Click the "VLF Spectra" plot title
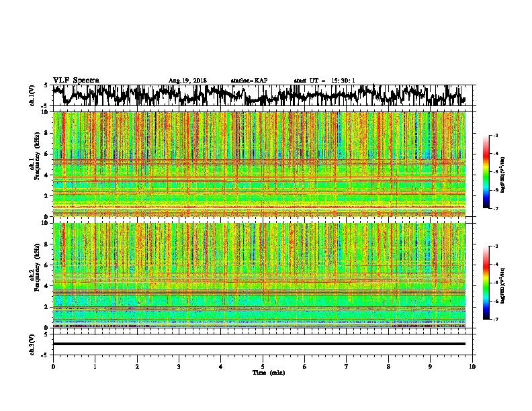Viewport: 532px width, 411px height. pyautogui.click(x=76, y=81)
